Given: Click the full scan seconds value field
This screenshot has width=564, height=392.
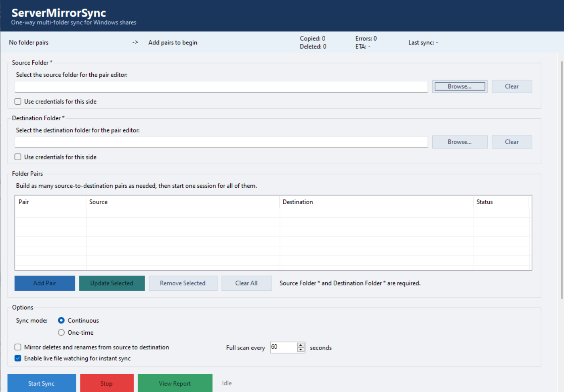Looking at the screenshot, I should click(284, 347).
